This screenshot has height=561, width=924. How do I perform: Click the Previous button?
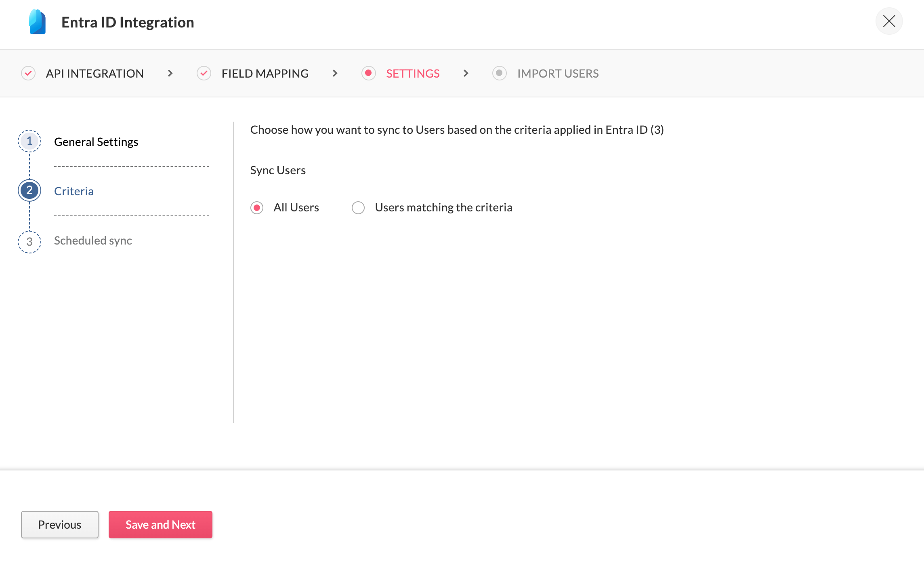[60, 525]
